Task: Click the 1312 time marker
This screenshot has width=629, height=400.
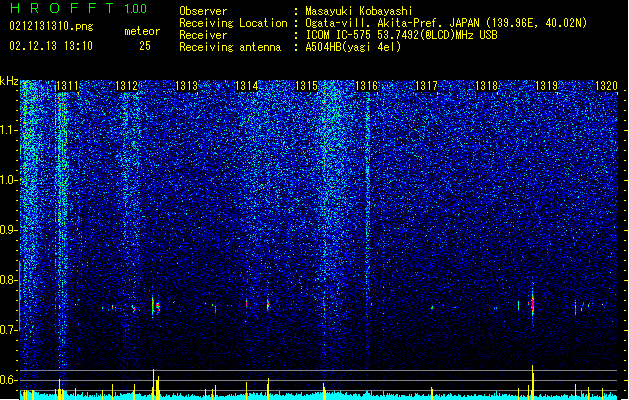Action: pyautogui.click(x=126, y=86)
